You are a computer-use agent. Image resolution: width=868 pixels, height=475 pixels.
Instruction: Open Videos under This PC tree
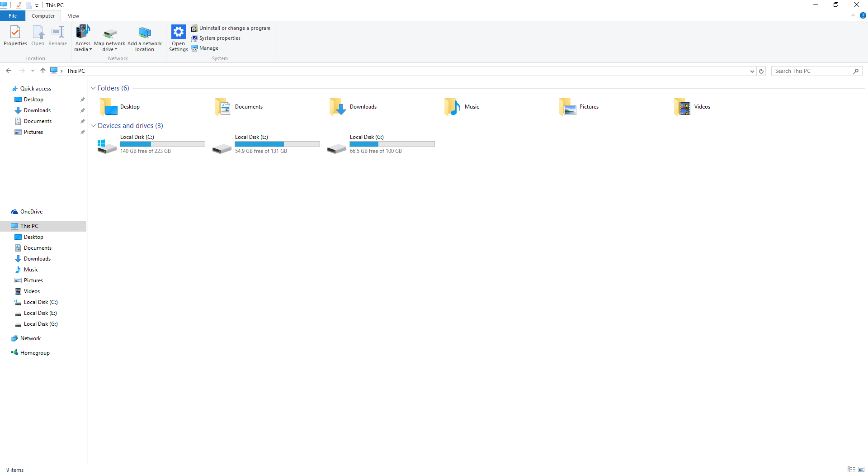click(32, 291)
